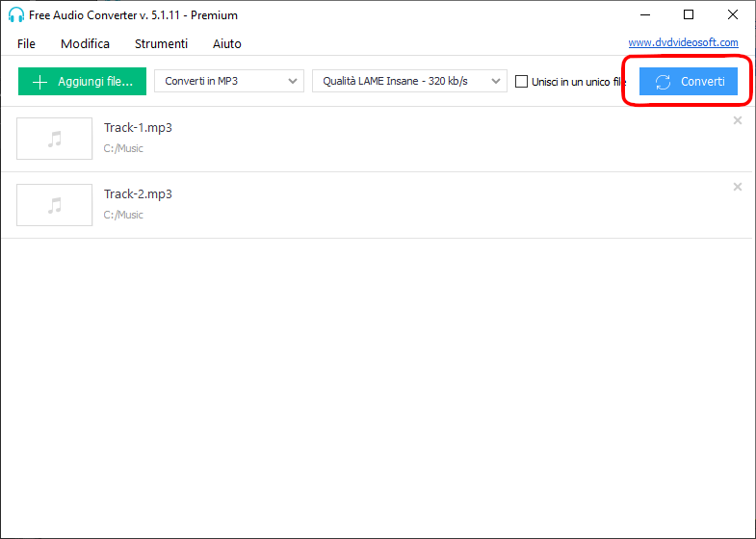Screen dimensions: 756x539
Task: Open the Converti in MP3 format dropdown
Action: point(229,81)
